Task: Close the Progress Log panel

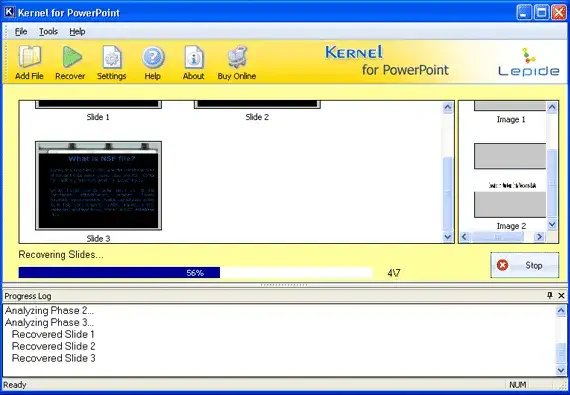Action: point(561,295)
